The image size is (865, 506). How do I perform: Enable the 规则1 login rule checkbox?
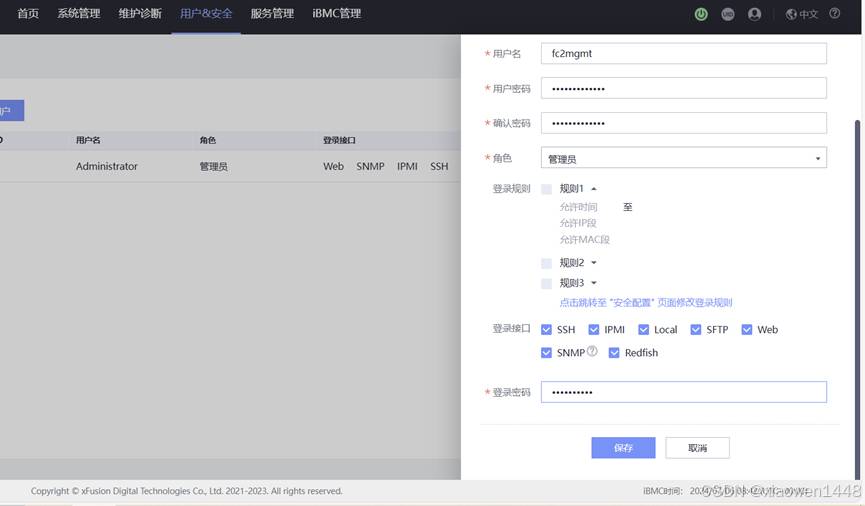tap(546, 189)
